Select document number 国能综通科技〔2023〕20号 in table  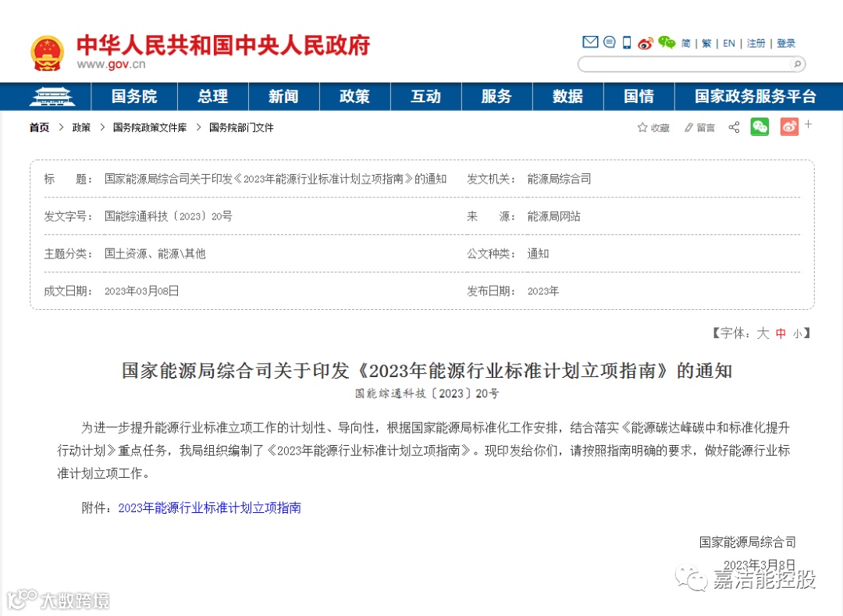169,216
